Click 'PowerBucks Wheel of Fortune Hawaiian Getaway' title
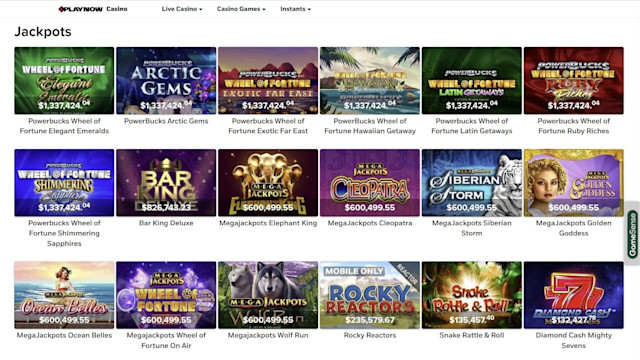640x360 pixels. 370,126
